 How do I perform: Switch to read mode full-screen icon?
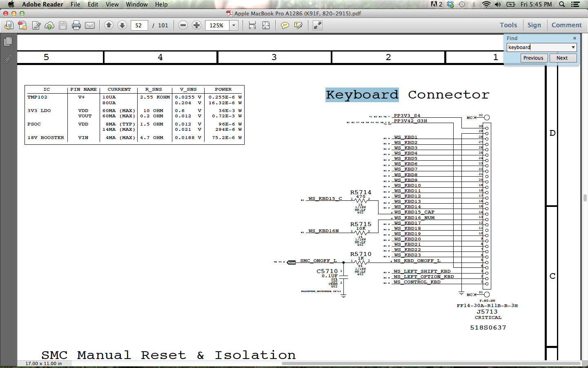[x=318, y=25]
